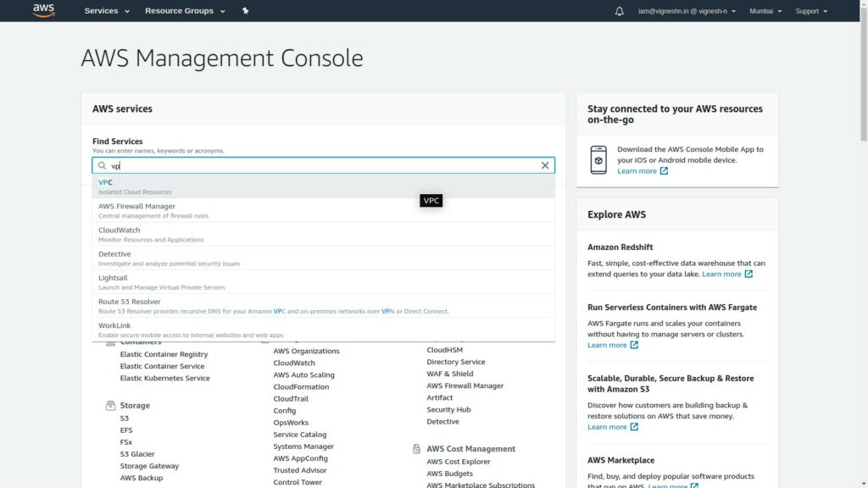Open AWS Firewall Manager in lower services list

[465, 385]
